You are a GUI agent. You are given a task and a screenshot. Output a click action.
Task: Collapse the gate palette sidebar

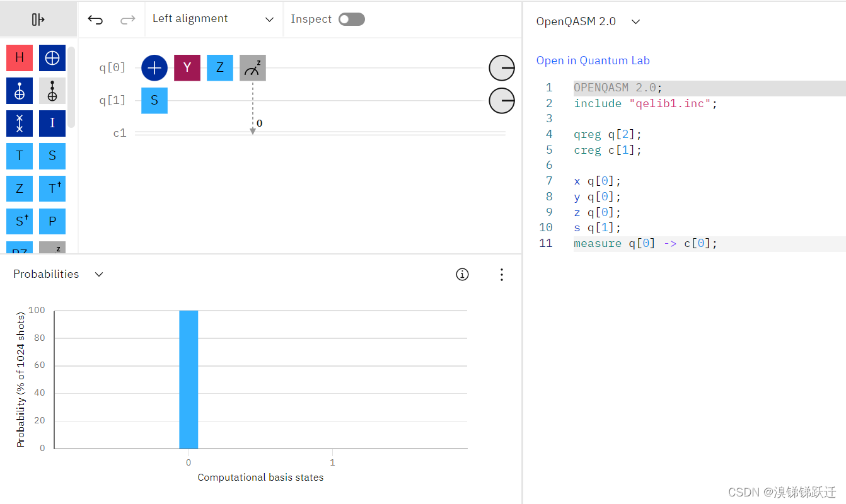click(37, 19)
